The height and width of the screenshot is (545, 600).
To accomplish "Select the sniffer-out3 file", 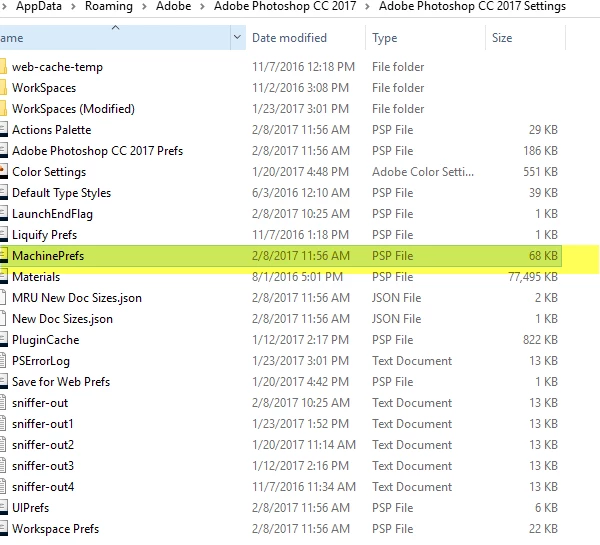I will (x=43, y=465).
